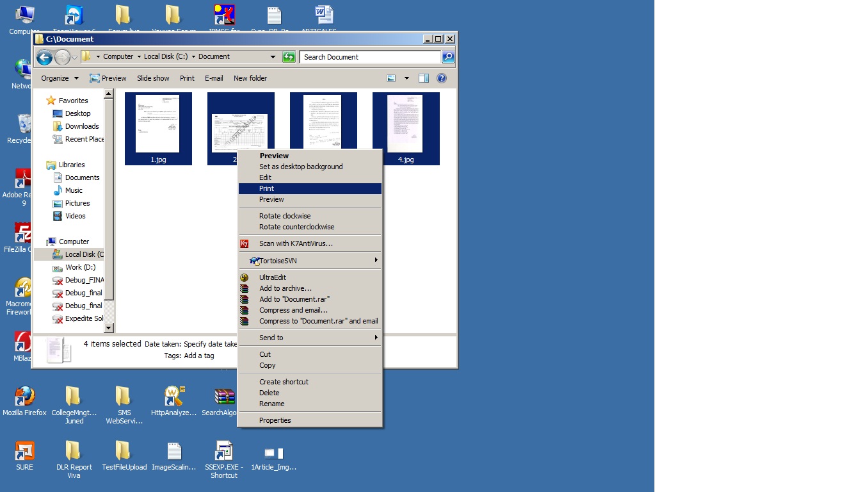868x492 pixels.
Task: Open the address bar history dropdown
Action: pyautogui.click(x=273, y=57)
